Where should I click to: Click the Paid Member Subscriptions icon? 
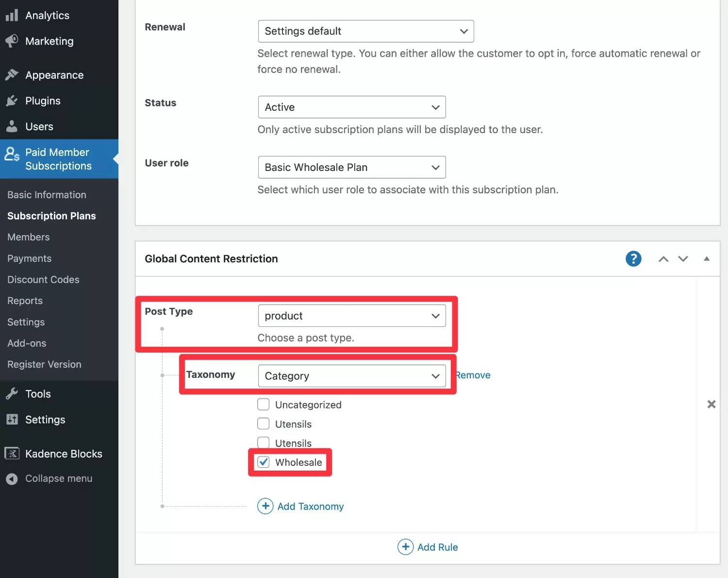(x=12, y=154)
